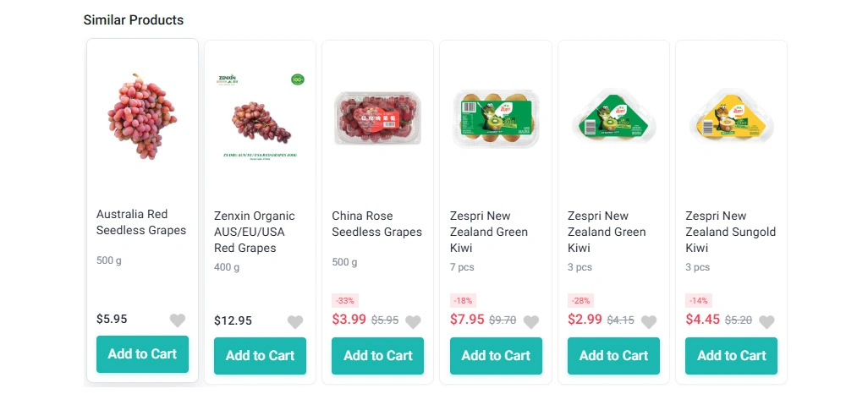This screenshot has height=394, width=868.
Task: Add Zespri Sungold Kiwi to cart
Action: pyautogui.click(x=731, y=356)
